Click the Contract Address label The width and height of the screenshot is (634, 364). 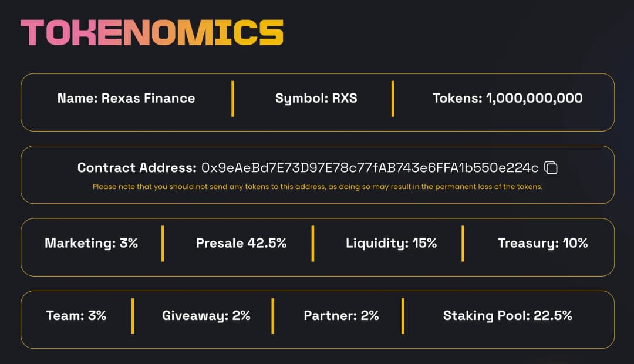click(137, 168)
